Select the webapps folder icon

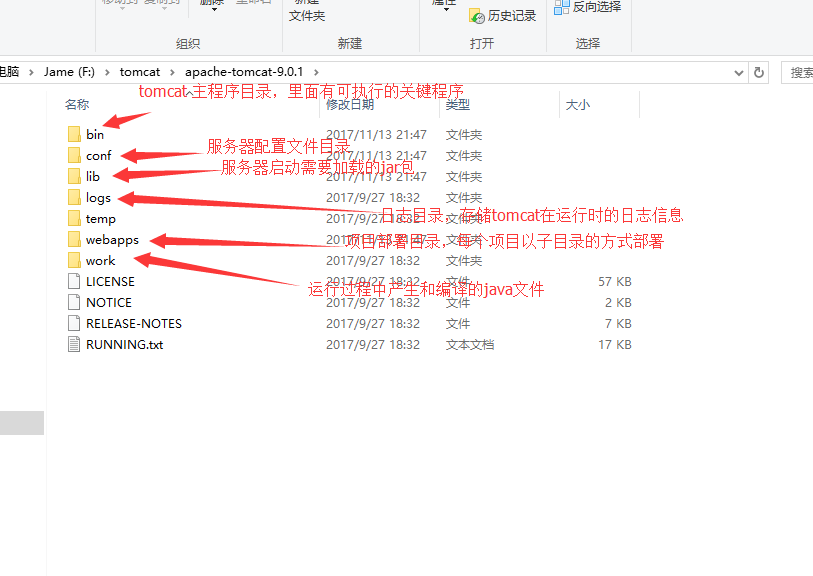[x=74, y=240]
